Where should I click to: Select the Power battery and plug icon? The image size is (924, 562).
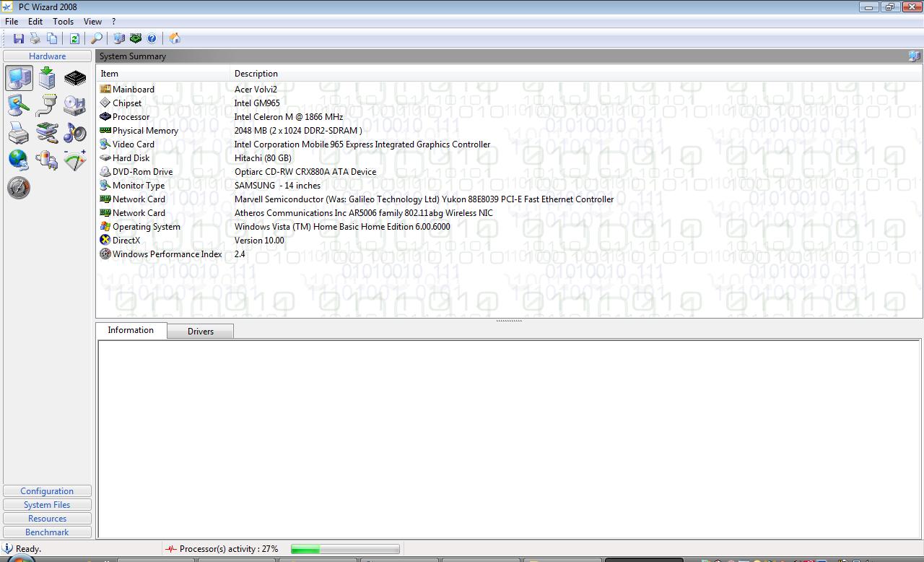coord(47,160)
